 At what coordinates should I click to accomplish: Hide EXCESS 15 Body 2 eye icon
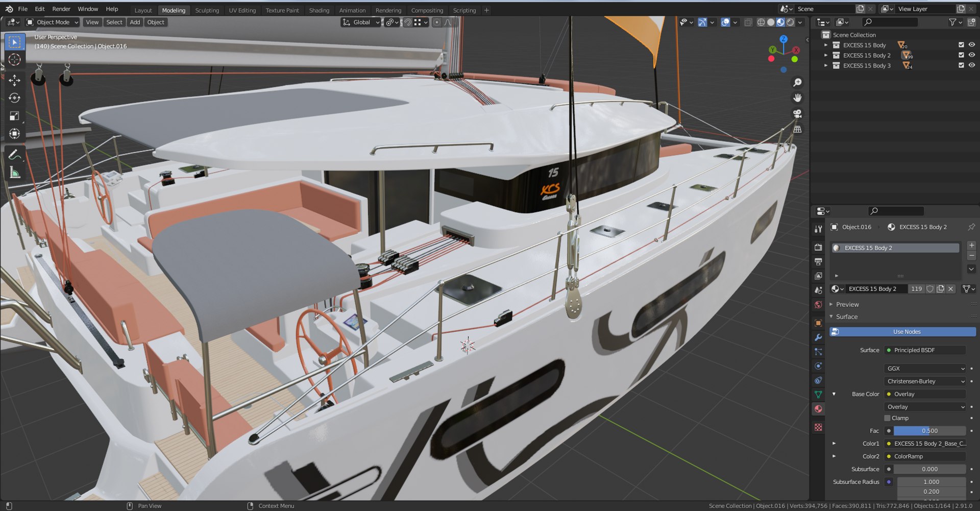[972, 55]
